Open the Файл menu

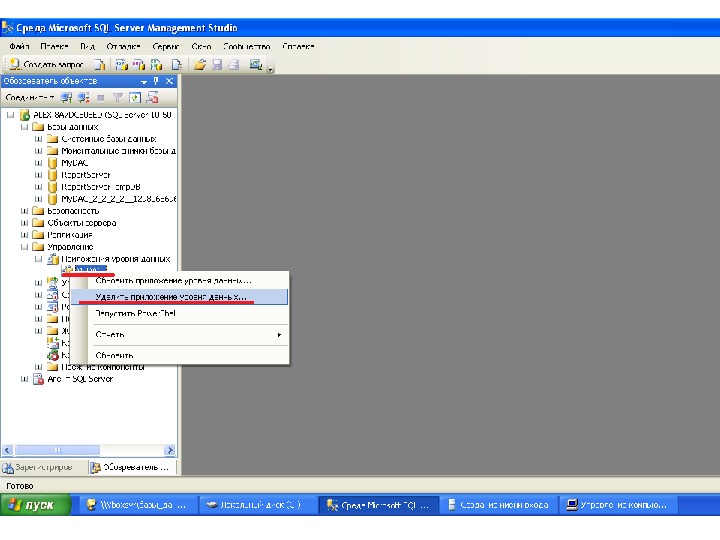19,46
